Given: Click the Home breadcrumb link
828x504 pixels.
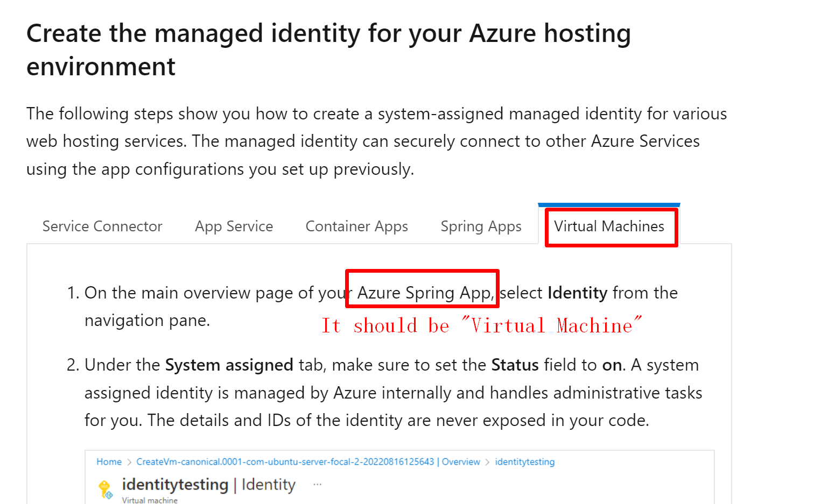Looking at the screenshot, I should tap(109, 462).
